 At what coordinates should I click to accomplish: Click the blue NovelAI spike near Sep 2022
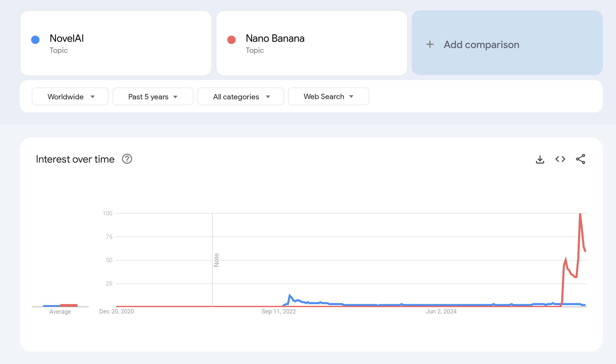(x=290, y=295)
